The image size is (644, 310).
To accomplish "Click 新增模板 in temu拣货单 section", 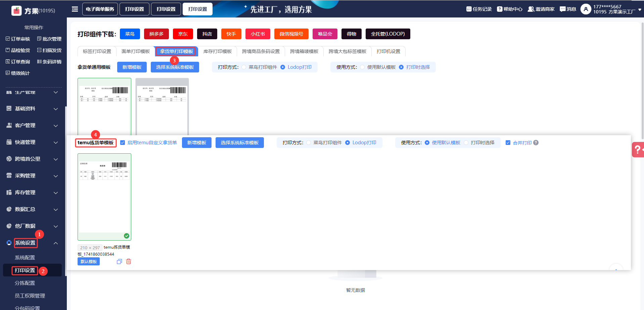I will pyautogui.click(x=196, y=143).
